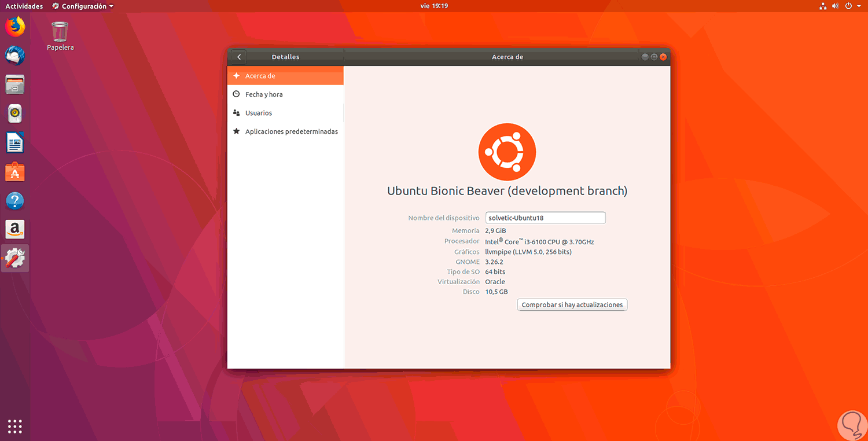868x441 pixels.
Task: Click the processor value Intel Core i3-6100
Action: coord(539,241)
